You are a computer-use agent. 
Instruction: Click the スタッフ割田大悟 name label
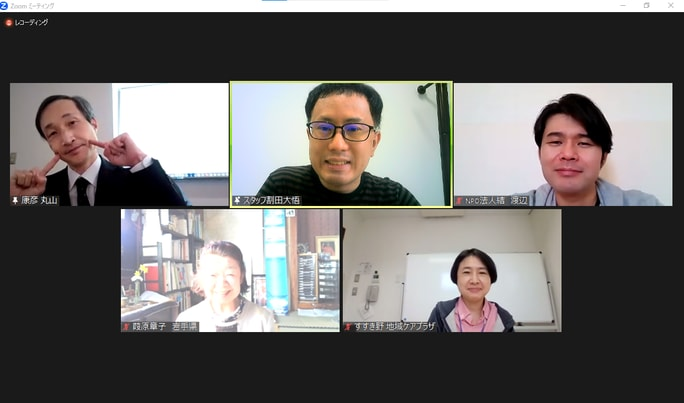pos(271,201)
